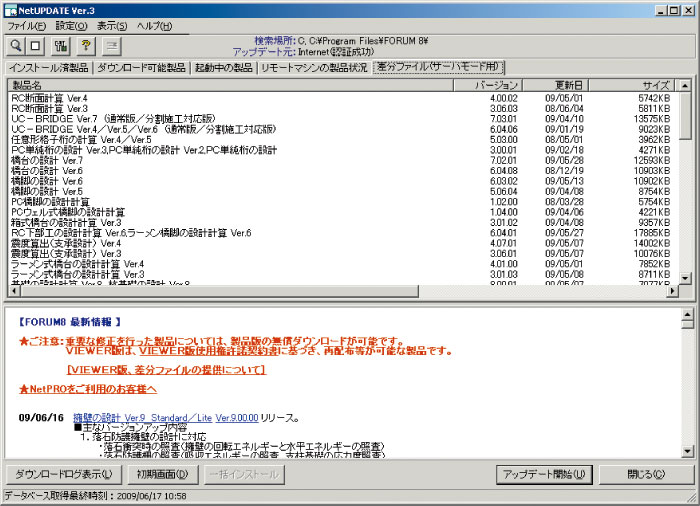
Task: Select row UC-BRIDGE Ver.7 (通常版/分割施工対応版)
Action: [342, 119]
